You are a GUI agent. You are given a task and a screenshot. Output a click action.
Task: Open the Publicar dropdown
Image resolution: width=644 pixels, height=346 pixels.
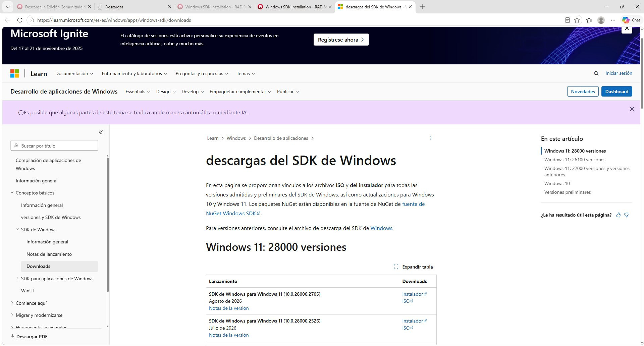(288, 92)
